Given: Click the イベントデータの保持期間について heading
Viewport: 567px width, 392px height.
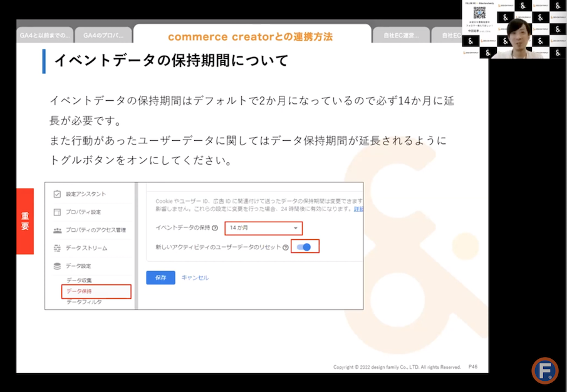Looking at the screenshot, I should 171,60.
